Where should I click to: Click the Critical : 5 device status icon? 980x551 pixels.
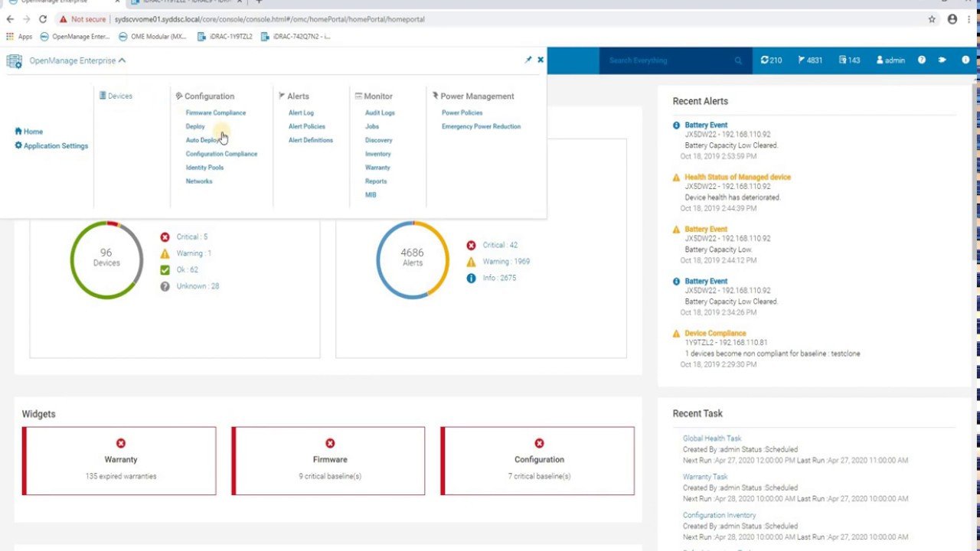(x=165, y=237)
